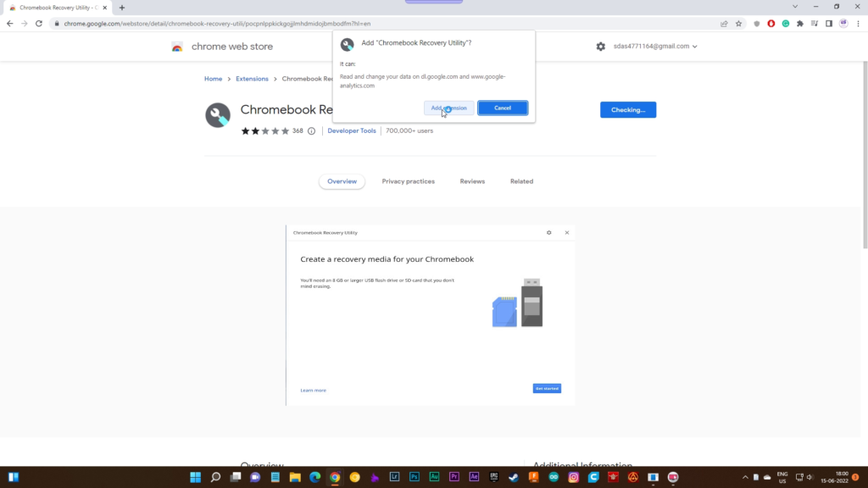The image size is (868, 488).
Task: Go back to previous page
Action: [9, 24]
